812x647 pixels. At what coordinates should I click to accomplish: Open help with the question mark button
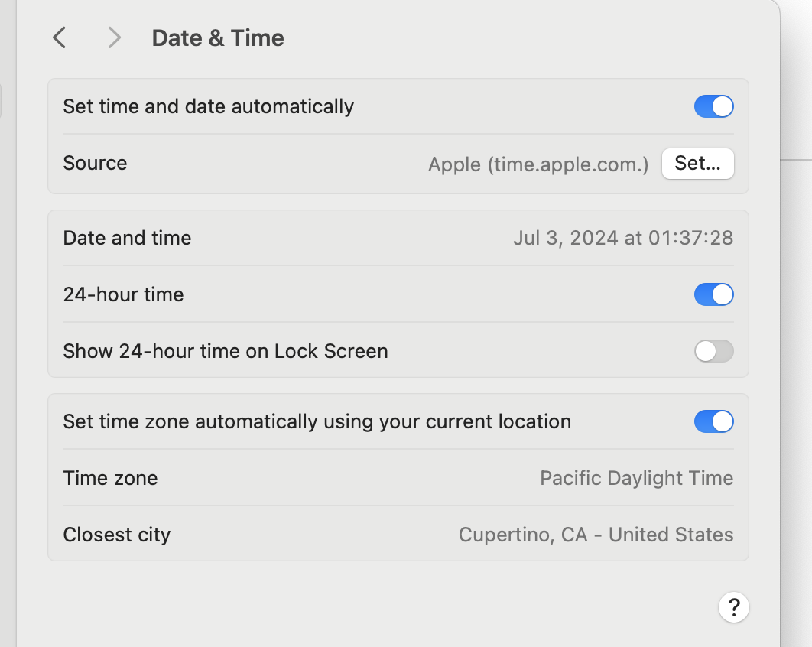[x=733, y=607]
